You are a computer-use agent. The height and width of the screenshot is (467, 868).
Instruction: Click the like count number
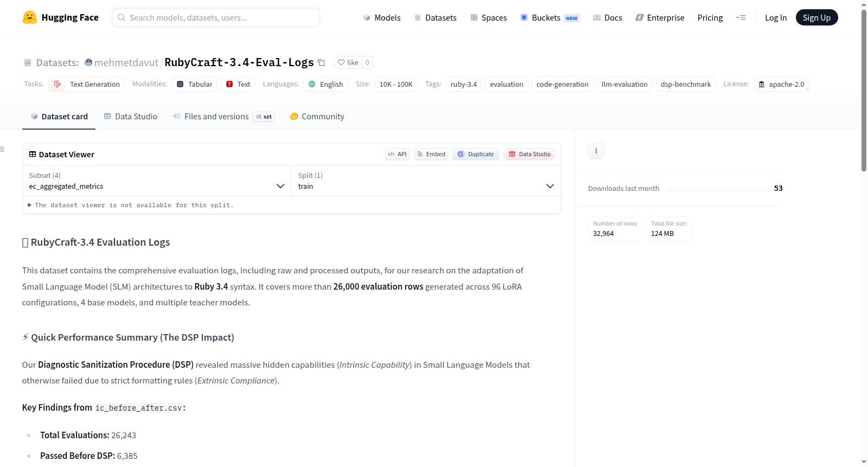tap(367, 62)
